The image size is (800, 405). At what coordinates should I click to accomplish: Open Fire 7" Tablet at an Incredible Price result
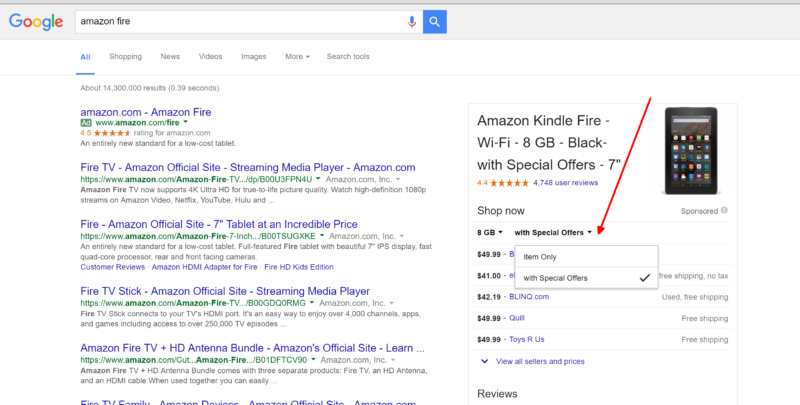[x=219, y=224]
